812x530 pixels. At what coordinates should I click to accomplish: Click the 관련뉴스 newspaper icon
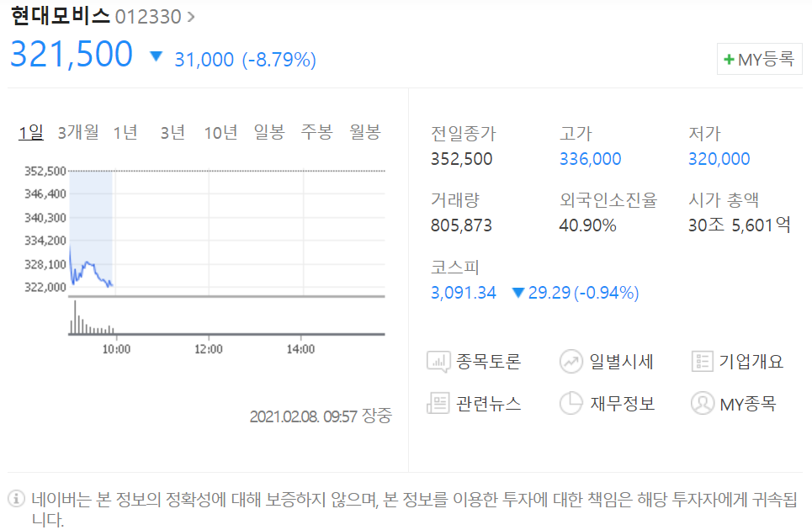pos(438,403)
